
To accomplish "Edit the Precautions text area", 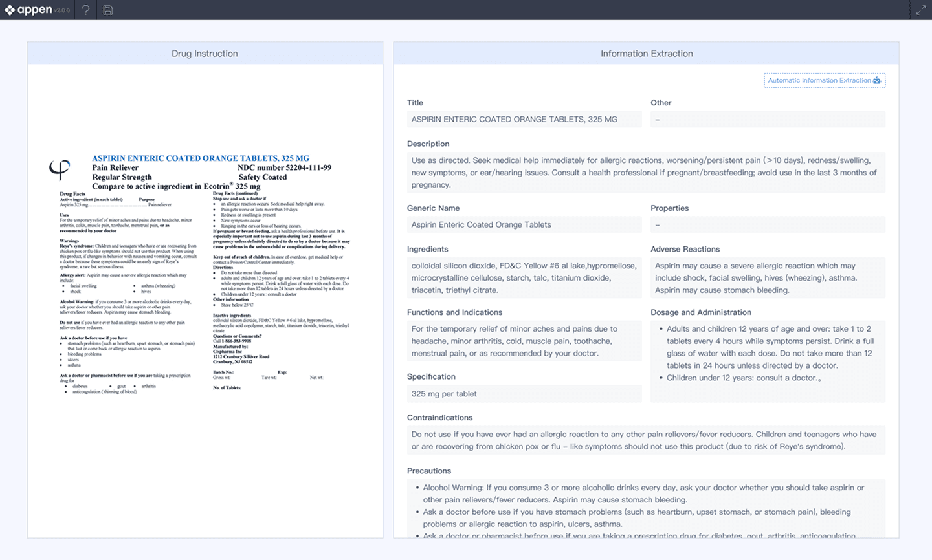I will pos(645,511).
